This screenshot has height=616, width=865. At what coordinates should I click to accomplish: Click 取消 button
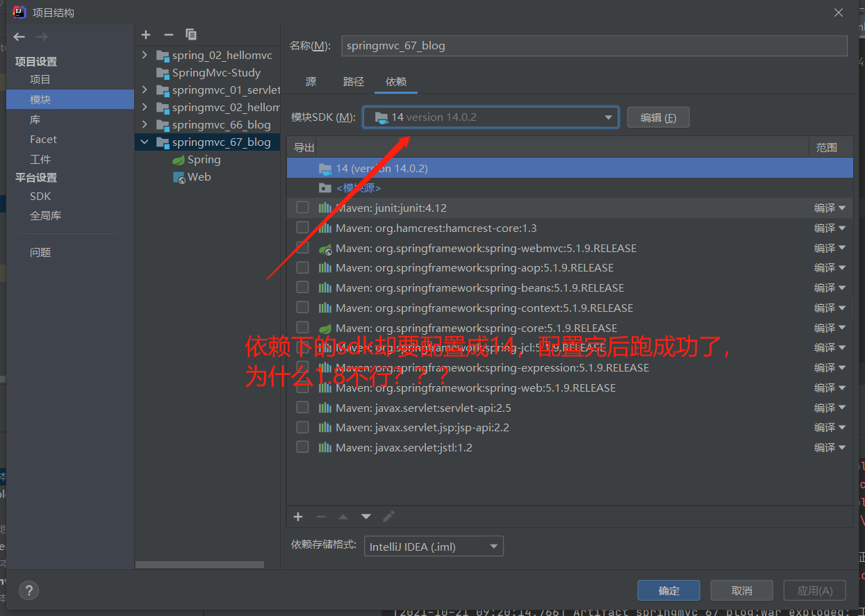[x=742, y=590]
